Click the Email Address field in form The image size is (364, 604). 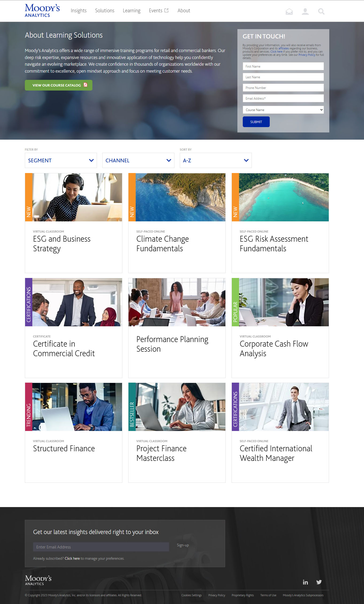point(283,98)
